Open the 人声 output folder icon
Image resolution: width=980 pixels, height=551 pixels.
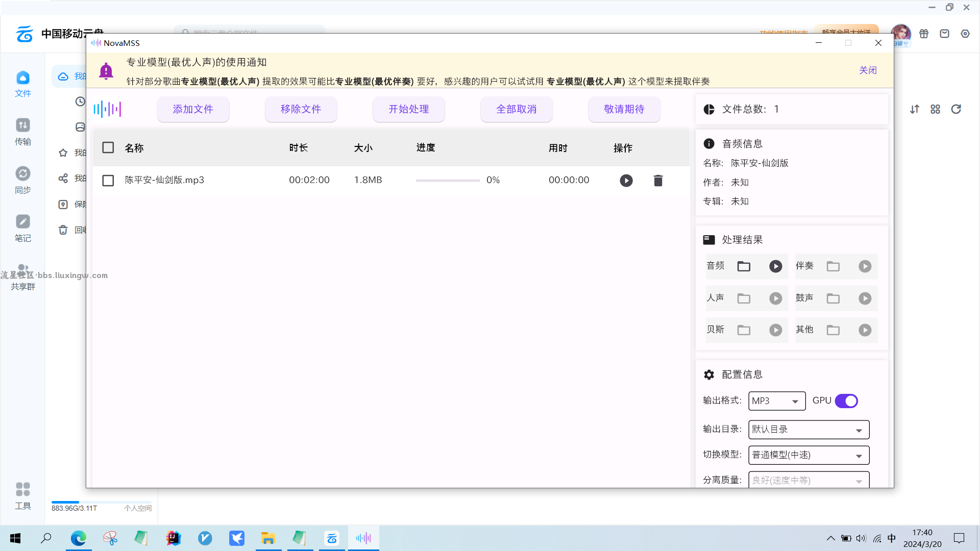click(x=744, y=298)
